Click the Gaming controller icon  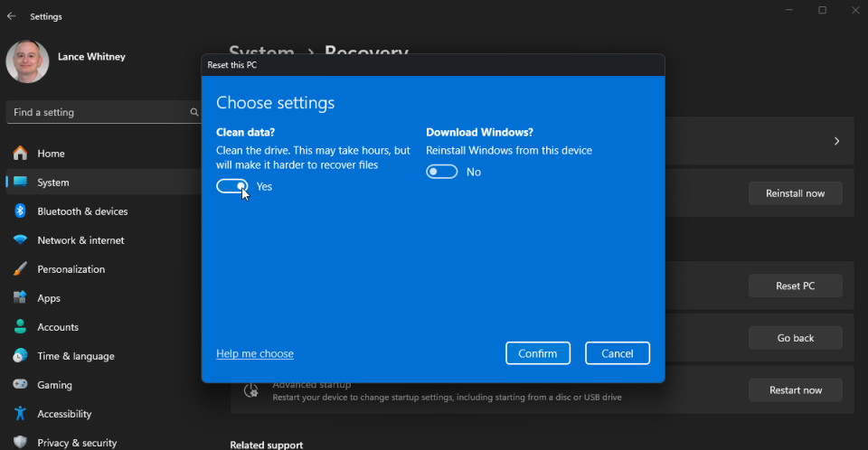[x=21, y=384]
